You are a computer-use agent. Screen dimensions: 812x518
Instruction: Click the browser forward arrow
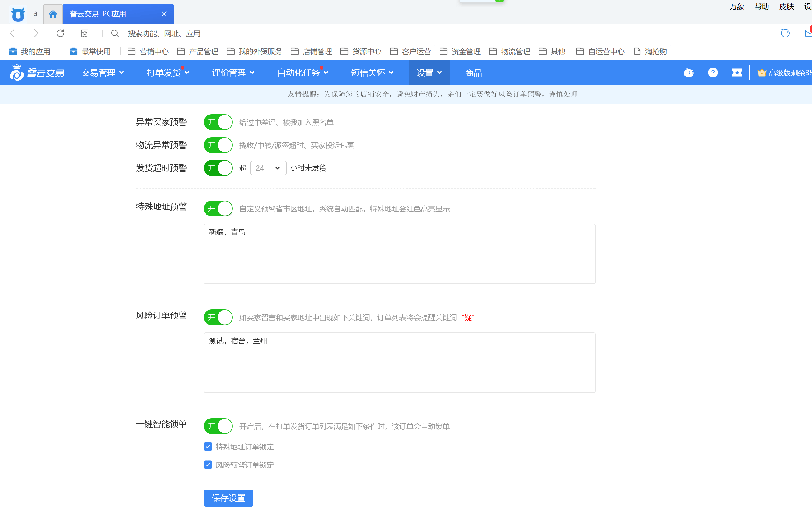[x=36, y=33]
